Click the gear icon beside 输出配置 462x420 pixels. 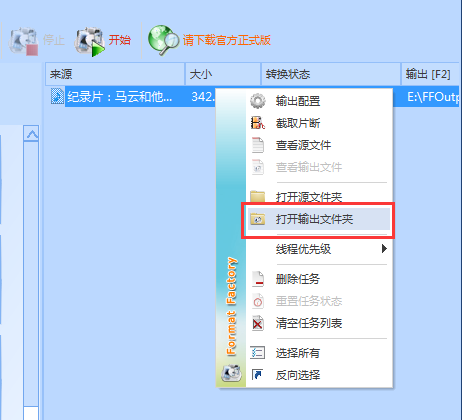[x=258, y=101]
